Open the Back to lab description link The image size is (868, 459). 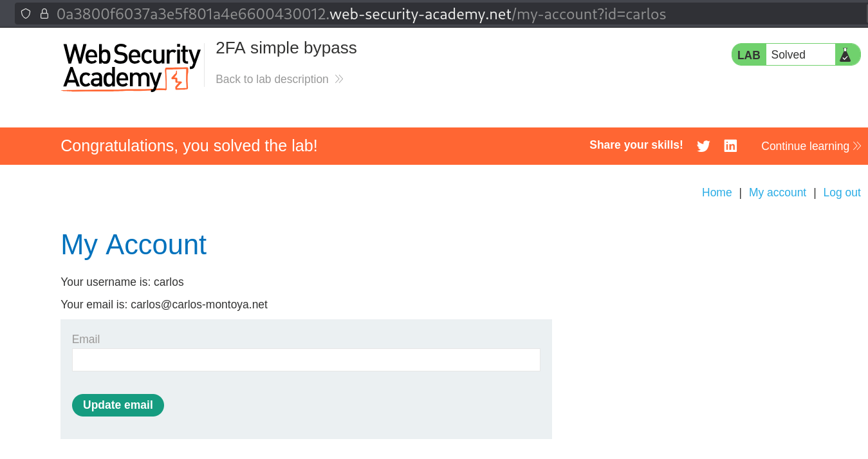(x=273, y=79)
